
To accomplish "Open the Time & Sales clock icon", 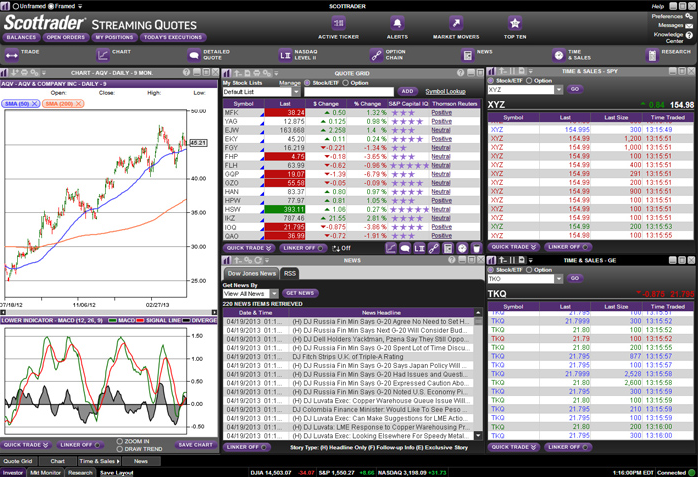I will 559,55.
